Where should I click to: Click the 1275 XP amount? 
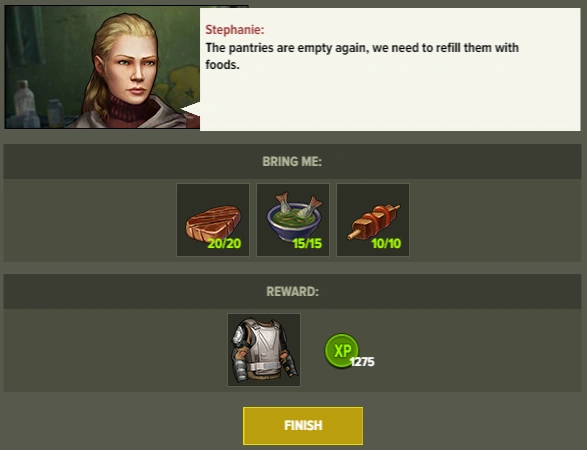(362, 362)
